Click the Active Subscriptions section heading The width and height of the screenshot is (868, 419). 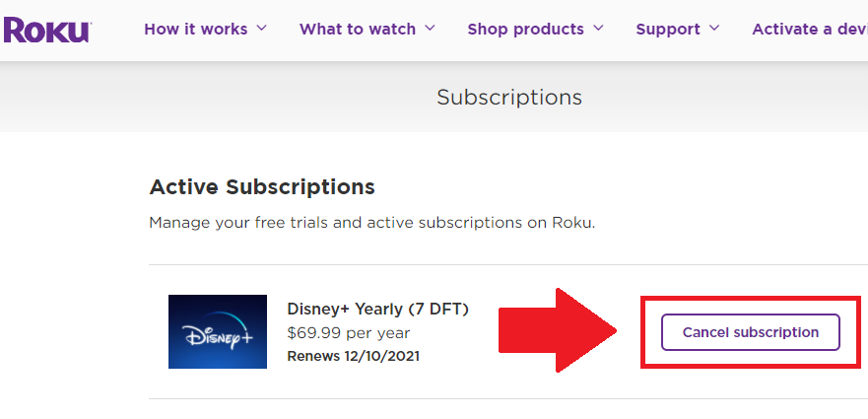coord(262,187)
